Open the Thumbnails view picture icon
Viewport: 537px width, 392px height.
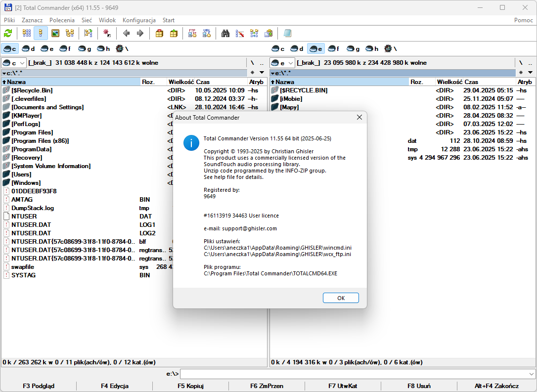coord(55,33)
